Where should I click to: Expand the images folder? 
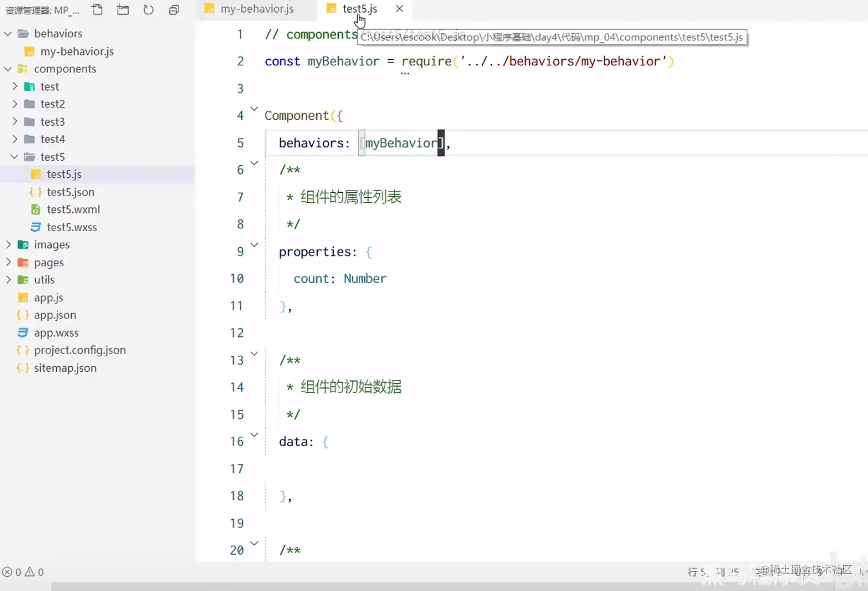(8, 244)
